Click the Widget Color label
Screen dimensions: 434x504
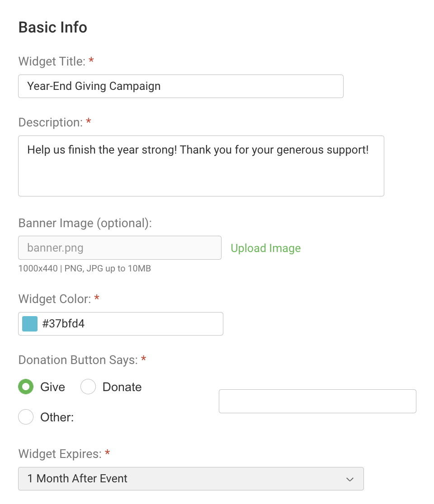pyautogui.click(x=55, y=299)
